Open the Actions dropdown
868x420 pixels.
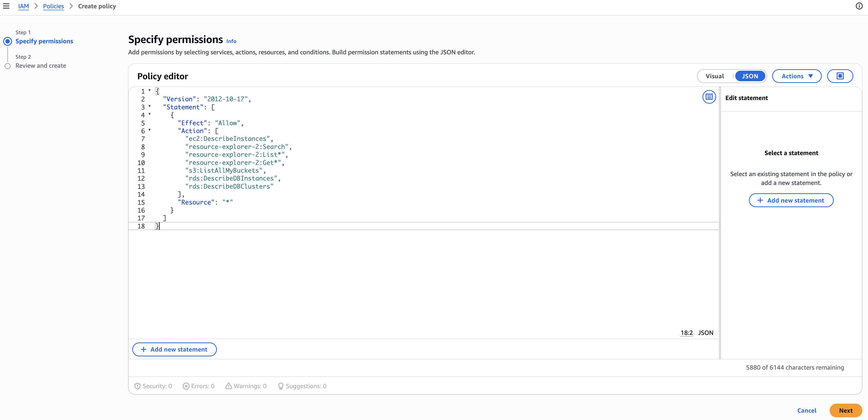pyautogui.click(x=797, y=76)
